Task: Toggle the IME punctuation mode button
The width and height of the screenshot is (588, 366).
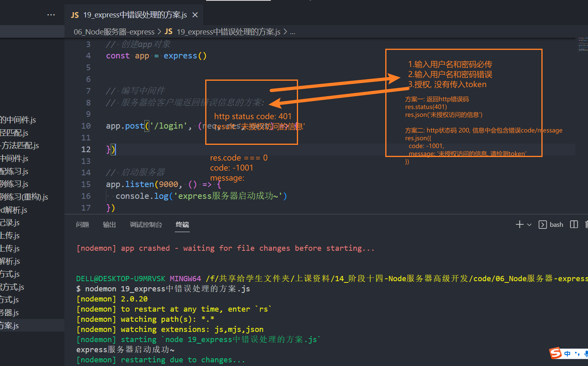Action: [x=577, y=354]
